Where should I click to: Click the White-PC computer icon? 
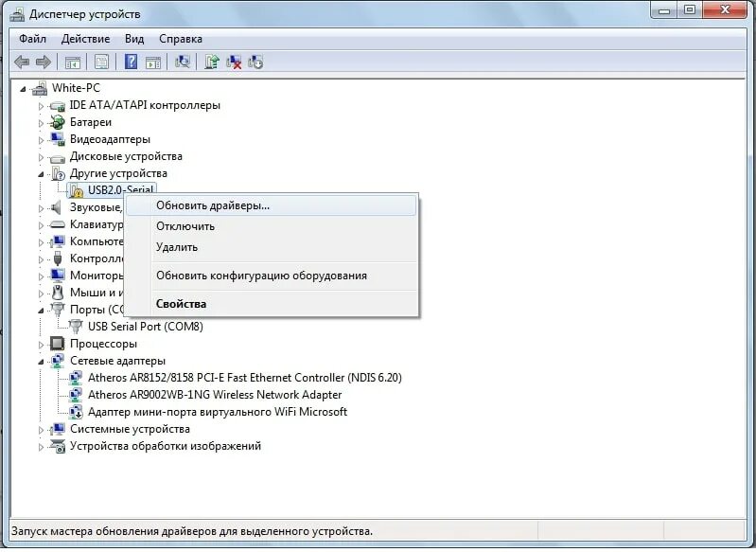click(x=40, y=88)
